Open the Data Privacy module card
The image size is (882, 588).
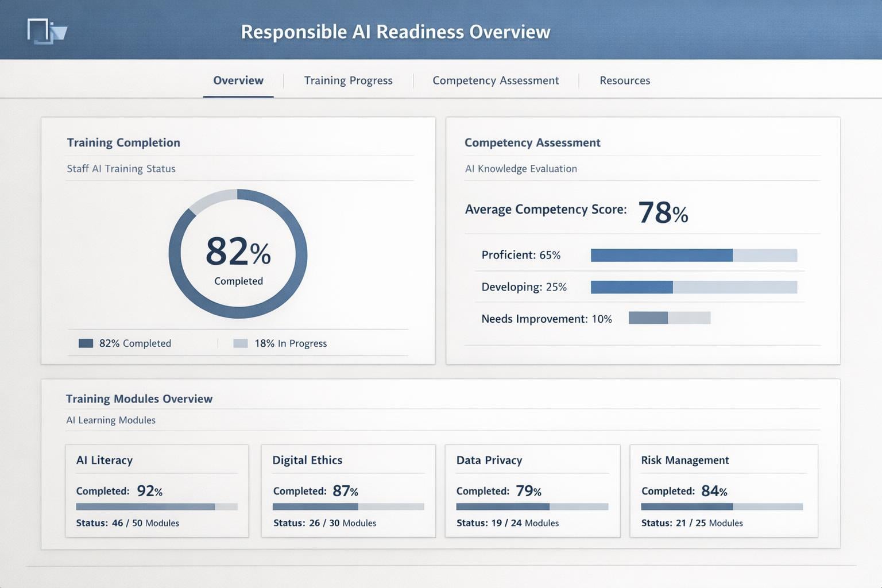tap(532, 491)
